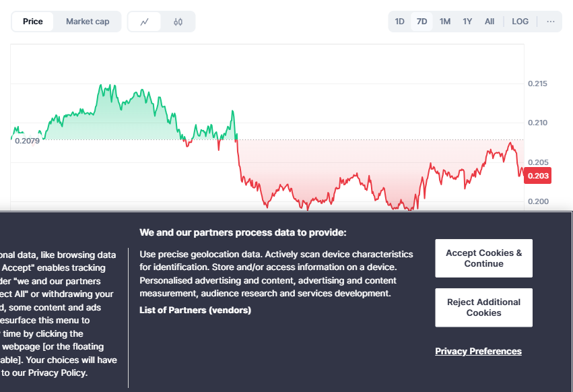Screen dimensions: 573x392
Task: Switch to candlestick chart view
Action: point(178,22)
